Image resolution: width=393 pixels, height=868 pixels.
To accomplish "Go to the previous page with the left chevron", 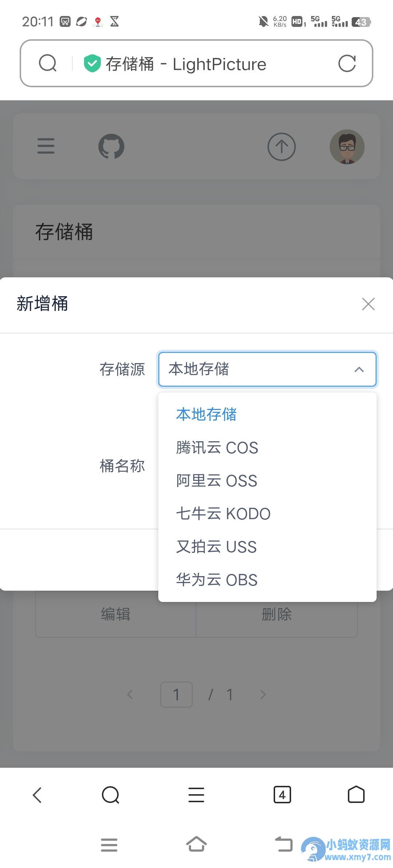I will coord(130,695).
